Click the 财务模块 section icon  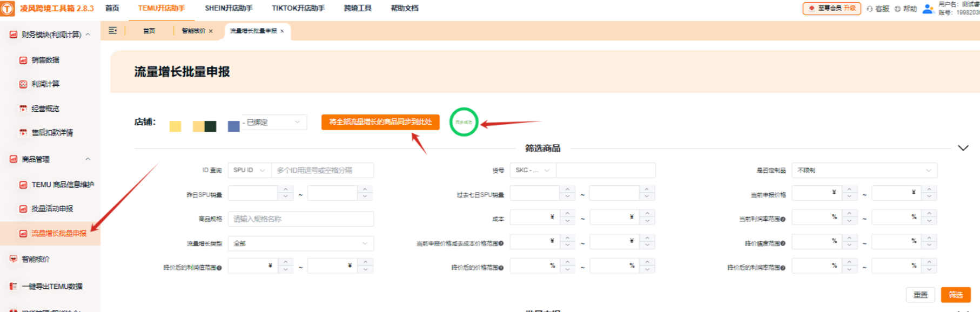[14, 35]
